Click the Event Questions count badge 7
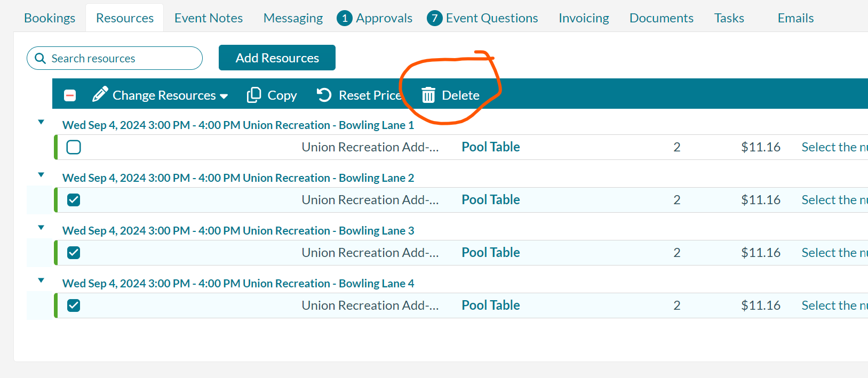Viewport: 868px width, 378px height. (435, 18)
